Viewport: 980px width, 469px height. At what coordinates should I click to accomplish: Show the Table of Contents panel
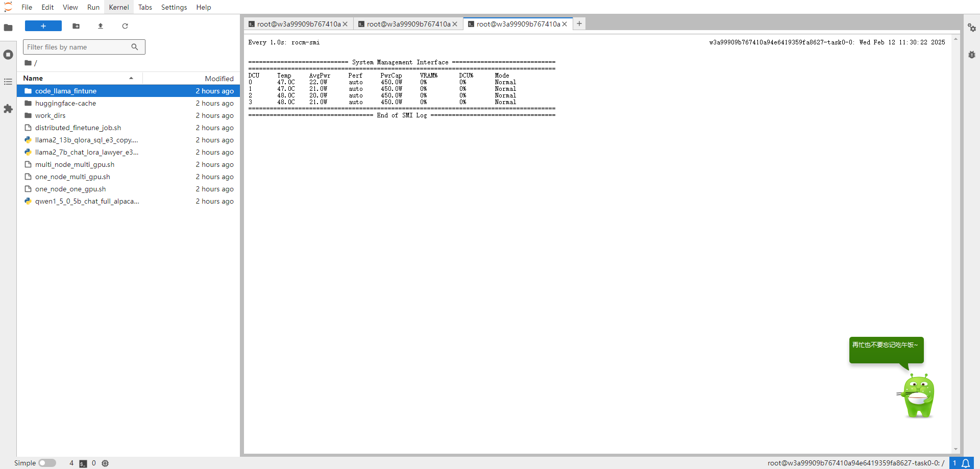point(8,82)
